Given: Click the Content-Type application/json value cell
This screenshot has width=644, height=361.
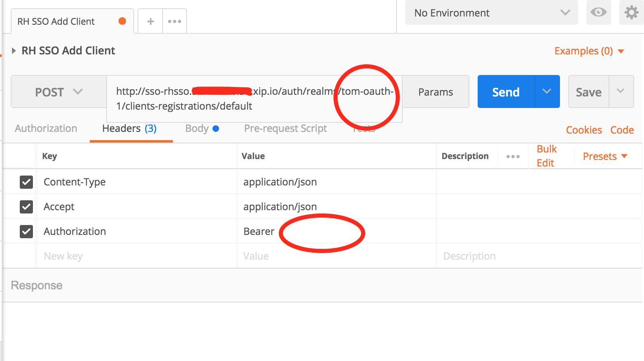Looking at the screenshot, I should pos(336,182).
